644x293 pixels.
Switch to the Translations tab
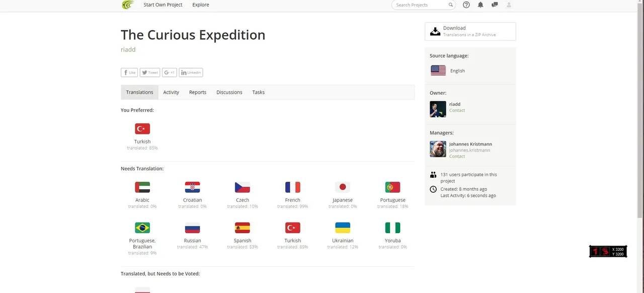[x=139, y=92]
